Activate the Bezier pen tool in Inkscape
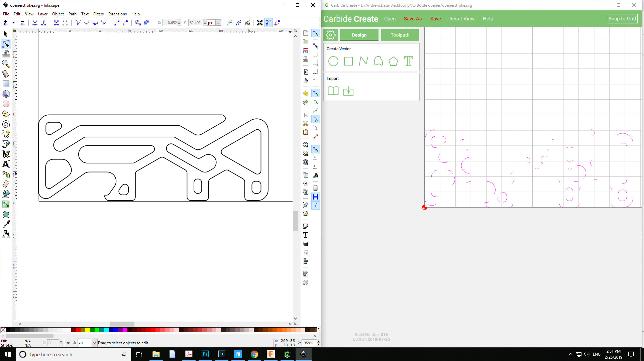The width and height of the screenshot is (644, 361). (6, 144)
